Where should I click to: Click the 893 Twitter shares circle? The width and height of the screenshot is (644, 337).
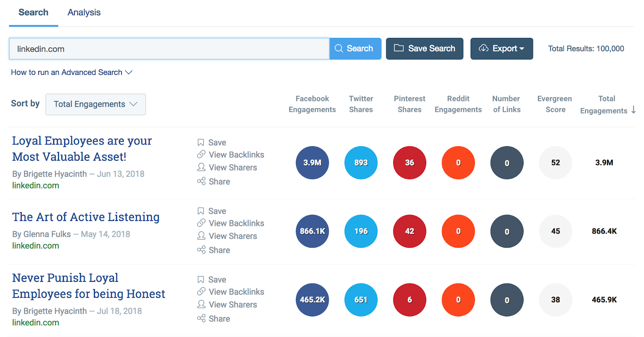coord(361,163)
